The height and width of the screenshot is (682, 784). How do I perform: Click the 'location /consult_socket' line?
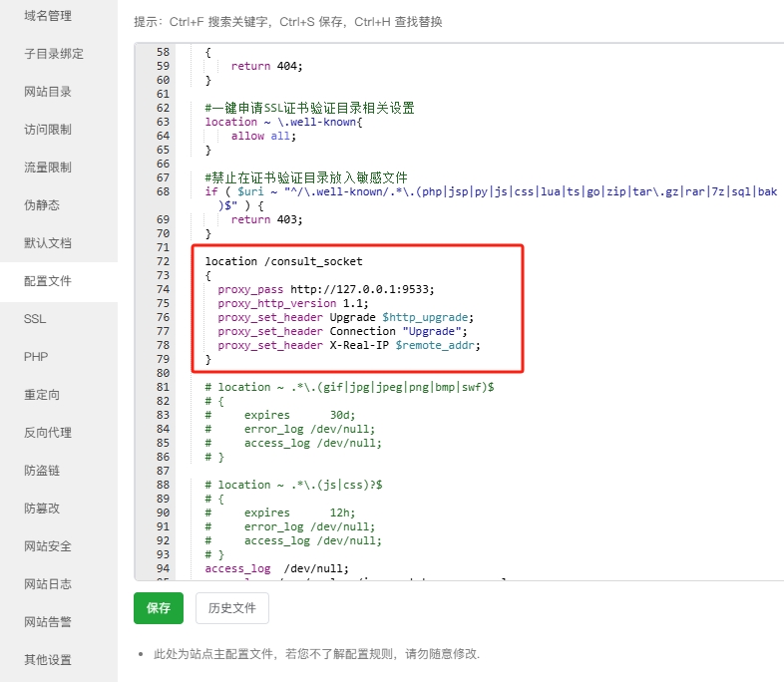(x=284, y=261)
